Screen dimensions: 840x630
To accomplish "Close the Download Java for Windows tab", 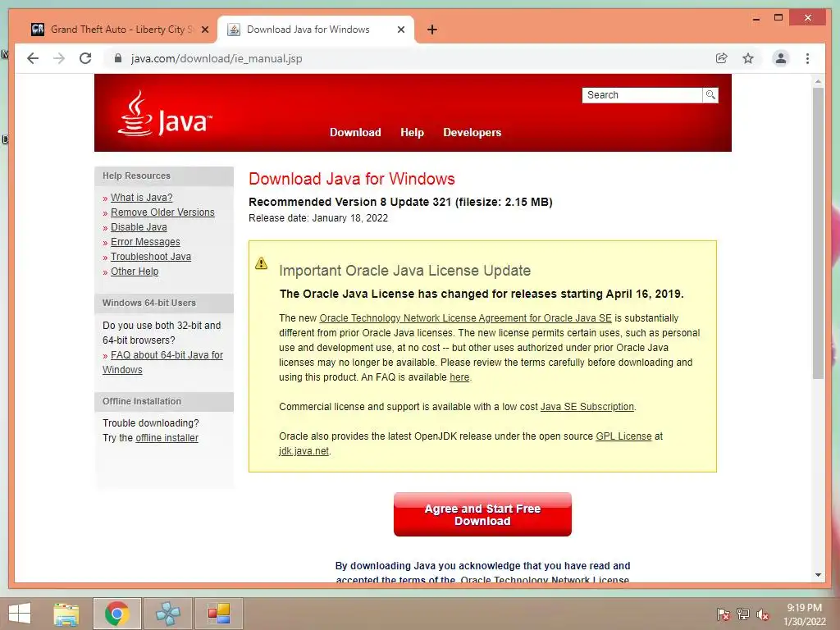I will (x=400, y=30).
